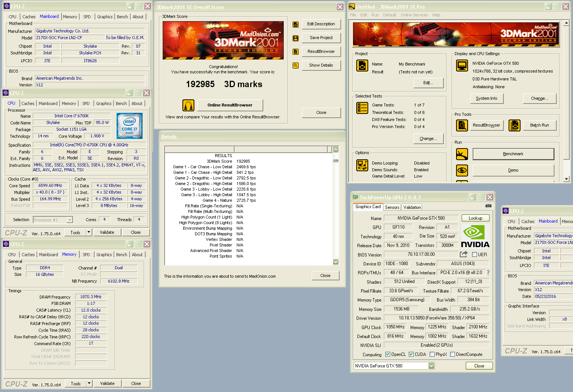
Task: Click the Pro Tools ResultBrowser icon
Action: pos(462,125)
